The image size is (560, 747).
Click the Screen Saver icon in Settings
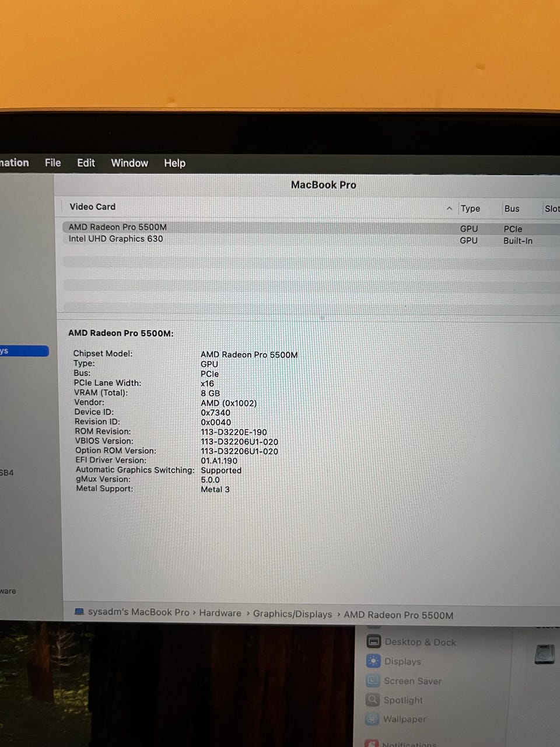point(373,680)
